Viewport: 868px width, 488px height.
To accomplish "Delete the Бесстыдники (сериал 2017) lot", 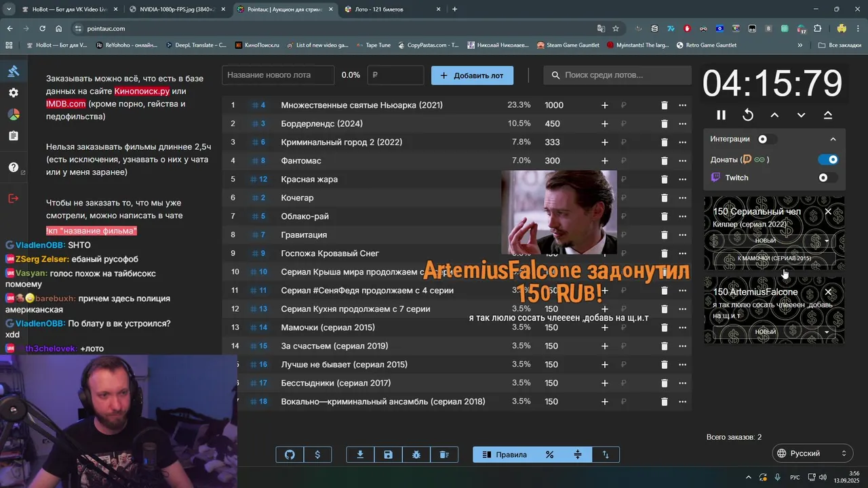I will pyautogui.click(x=665, y=383).
